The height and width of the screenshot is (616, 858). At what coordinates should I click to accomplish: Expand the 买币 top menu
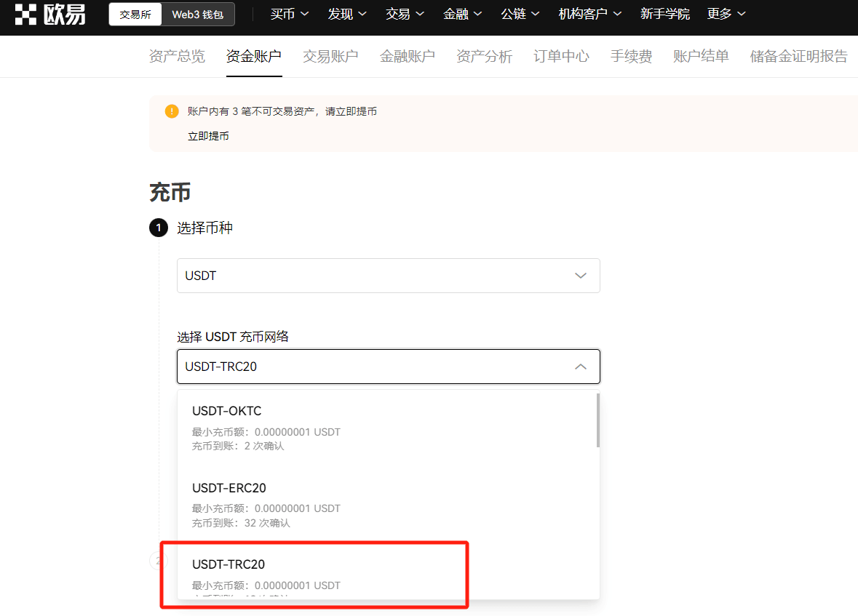click(290, 14)
